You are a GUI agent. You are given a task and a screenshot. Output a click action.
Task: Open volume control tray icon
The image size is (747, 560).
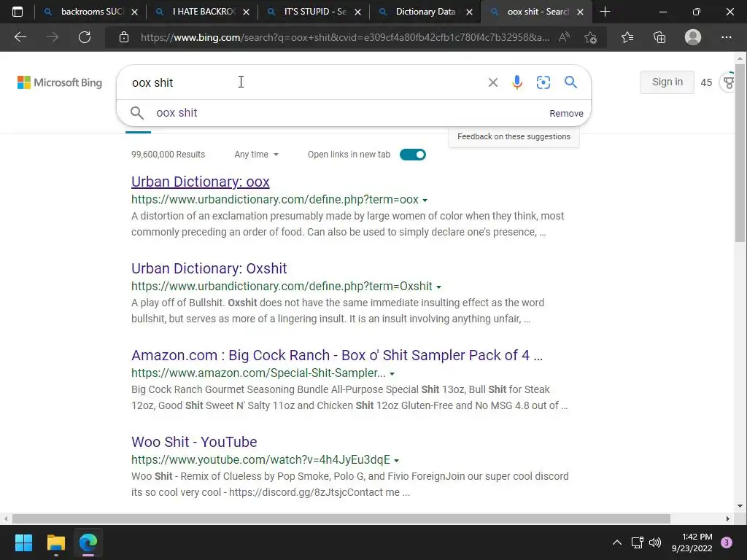[655, 542]
